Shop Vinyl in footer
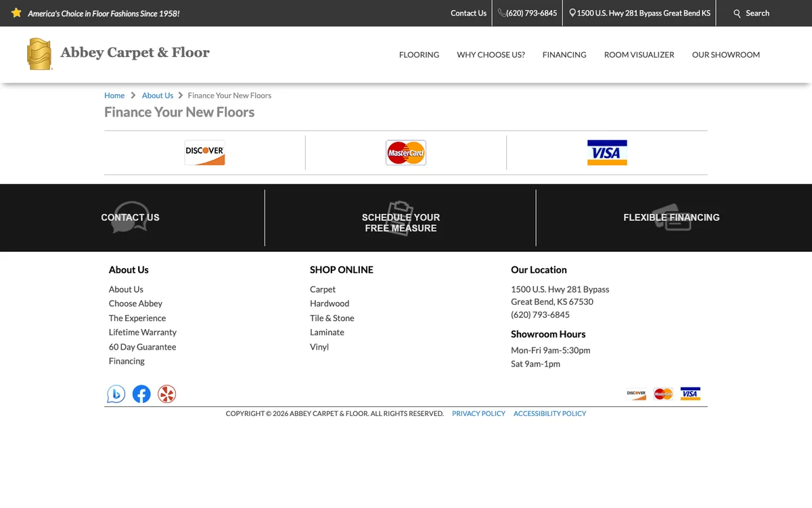The height and width of the screenshot is (508, 812). click(x=319, y=347)
